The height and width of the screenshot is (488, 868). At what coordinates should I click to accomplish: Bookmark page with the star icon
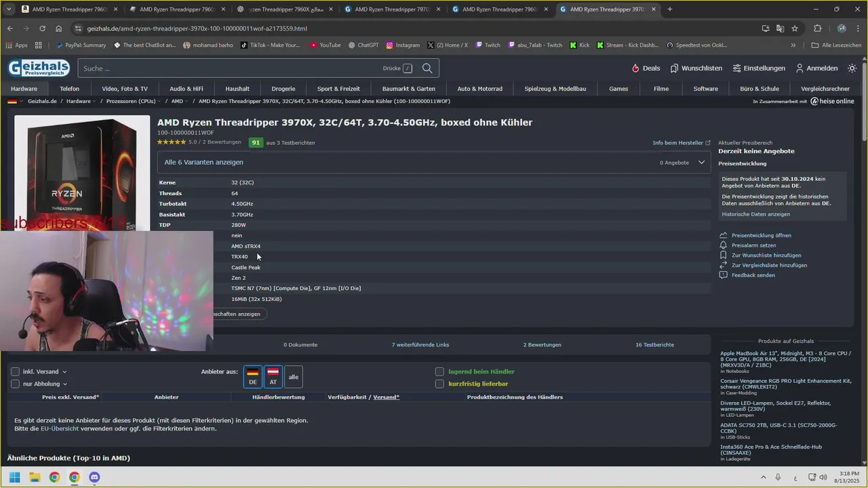coord(795,28)
